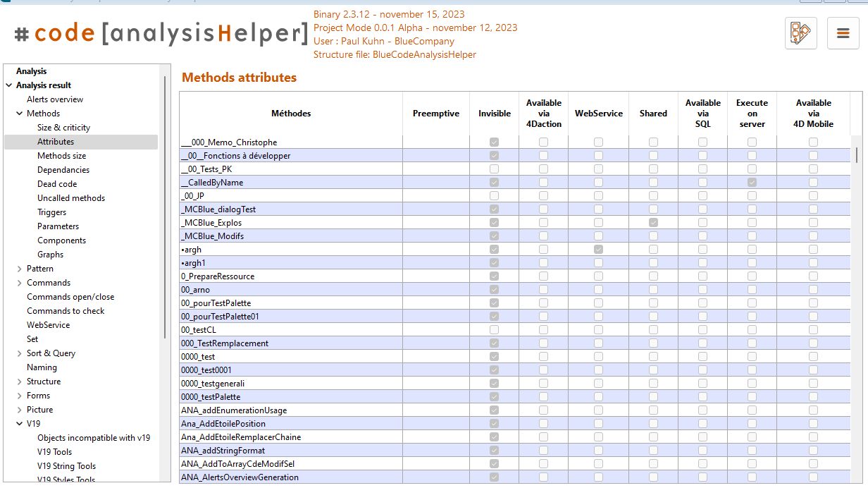Expand the Forms tree node
The height and width of the screenshot is (488, 868).
(x=19, y=396)
